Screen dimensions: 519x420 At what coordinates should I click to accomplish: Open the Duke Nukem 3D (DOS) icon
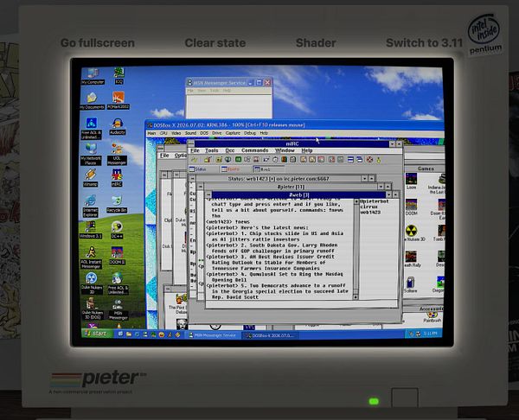point(92,309)
